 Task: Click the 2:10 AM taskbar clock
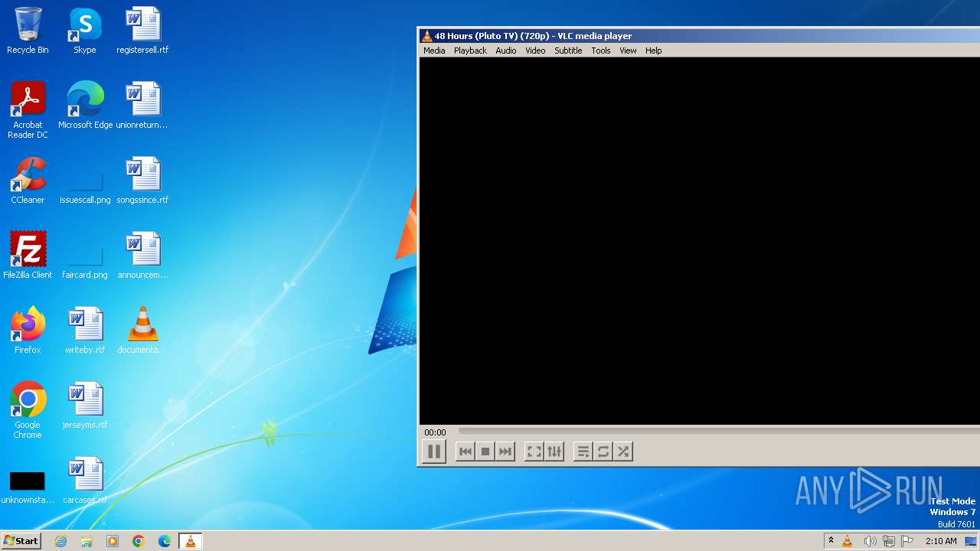click(941, 541)
